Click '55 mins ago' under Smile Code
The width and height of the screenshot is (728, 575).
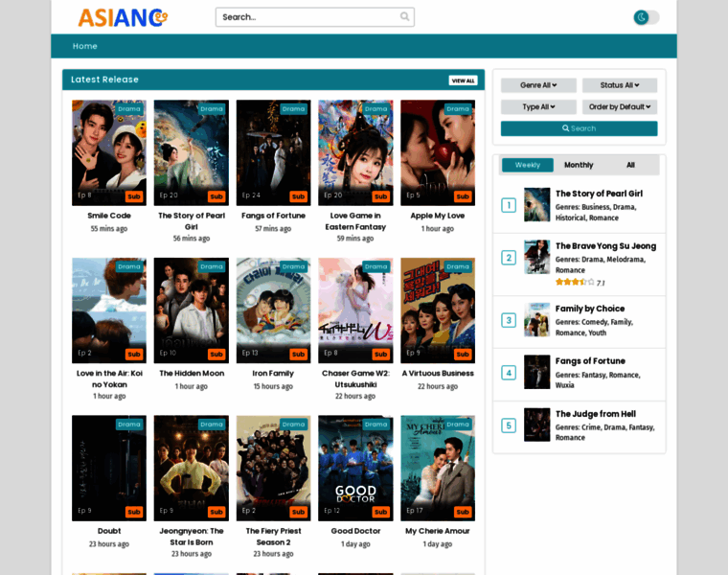(109, 228)
